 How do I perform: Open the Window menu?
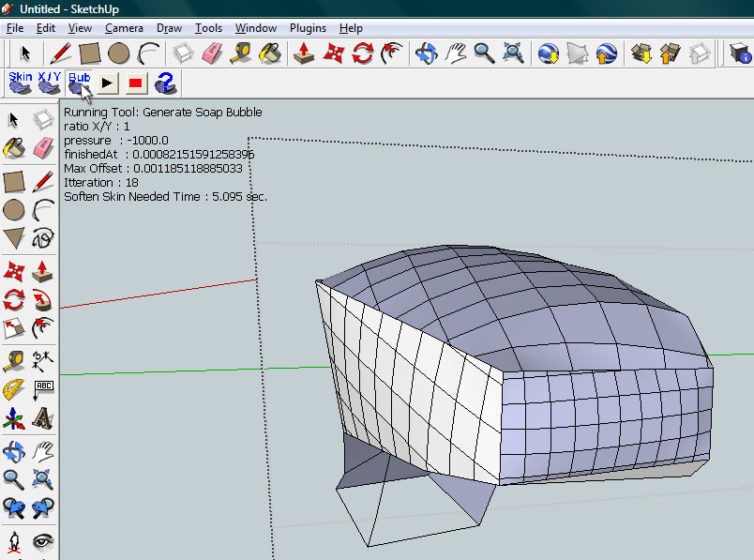255,28
